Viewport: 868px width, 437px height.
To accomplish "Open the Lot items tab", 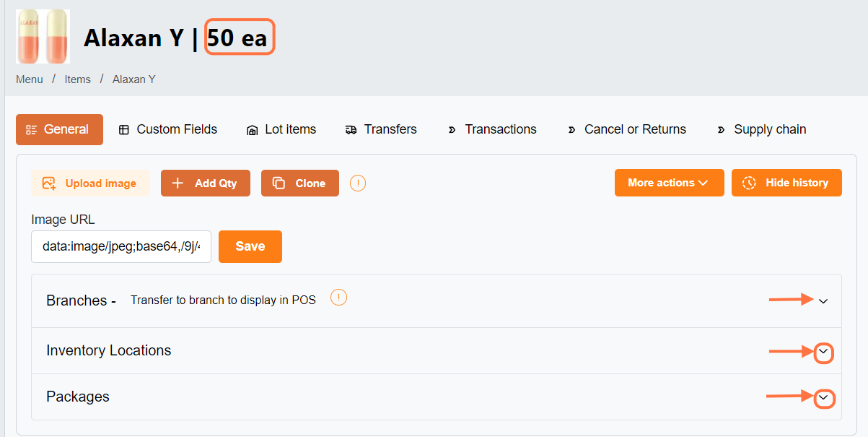I will [281, 129].
